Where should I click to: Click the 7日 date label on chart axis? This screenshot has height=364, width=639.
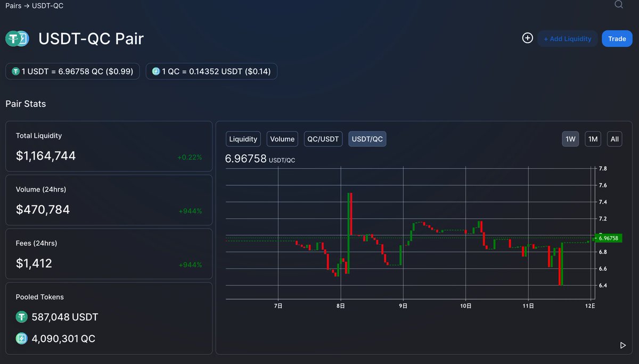click(278, 306)
